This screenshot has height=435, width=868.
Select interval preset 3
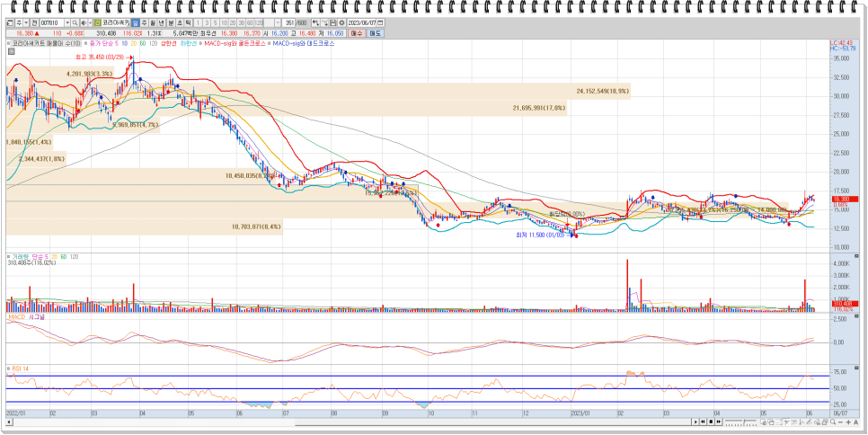coord(207,22)
